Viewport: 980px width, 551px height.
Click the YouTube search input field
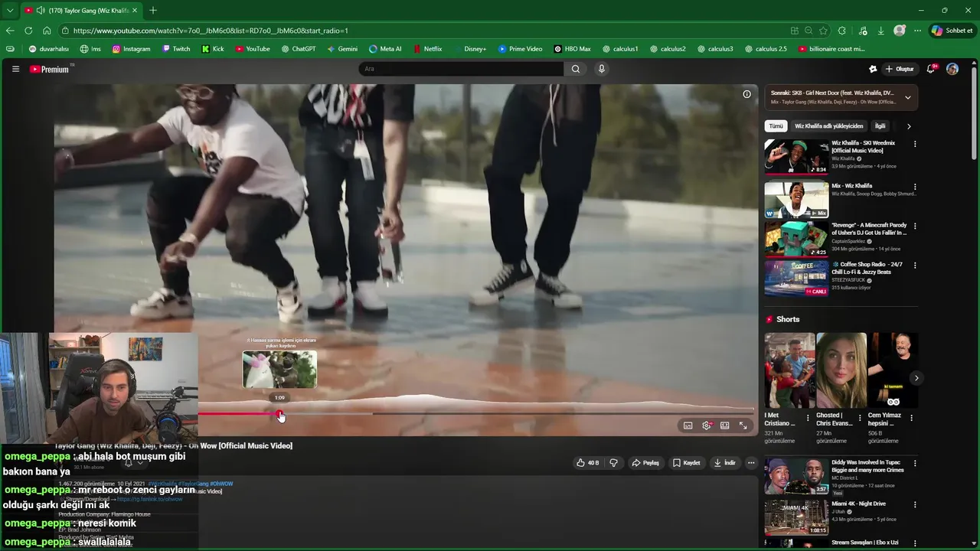pyautogui.click(x=462, y=69)
